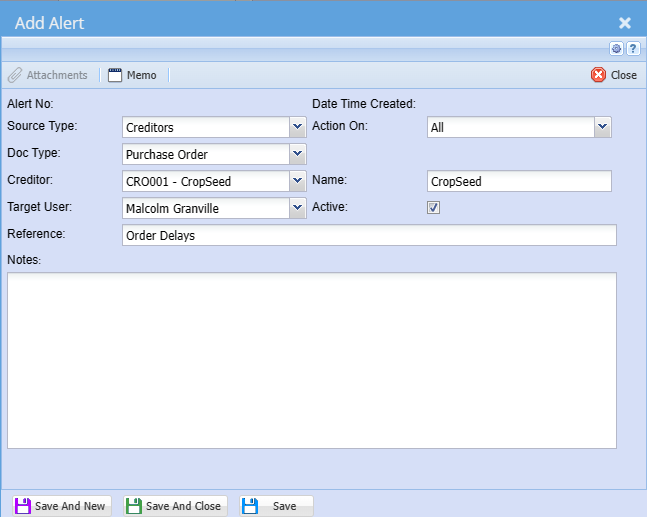Open the Action On dropdown
This screenshot has height=517, width=647.
(x=602, y=127)
